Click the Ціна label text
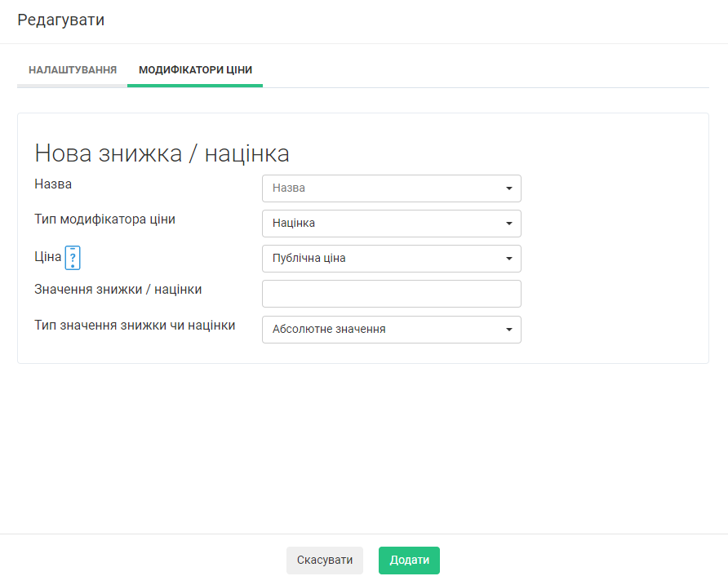The height and width of the screenshot is (585, 728). [x=47, y=257]
